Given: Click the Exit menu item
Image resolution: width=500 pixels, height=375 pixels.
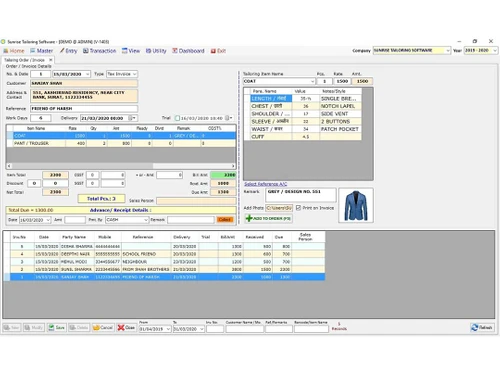Looking at the screenshot, I should (x=218, y=51).
